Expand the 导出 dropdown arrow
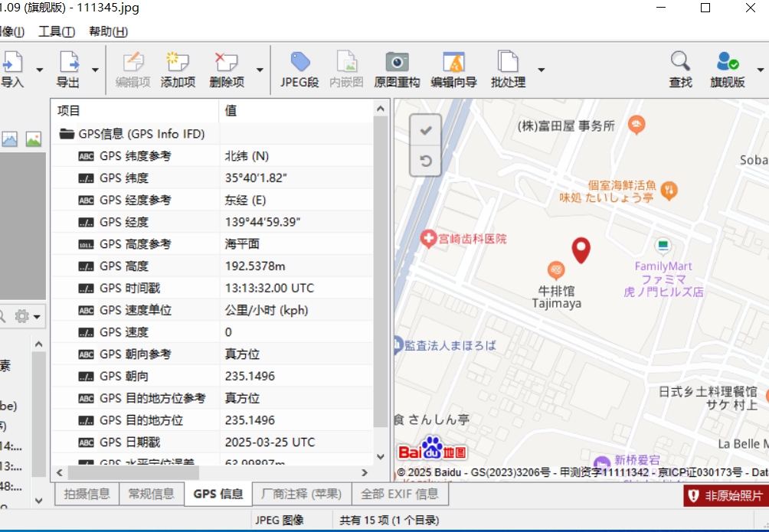 pyautogui.click(x=95, y=70)
